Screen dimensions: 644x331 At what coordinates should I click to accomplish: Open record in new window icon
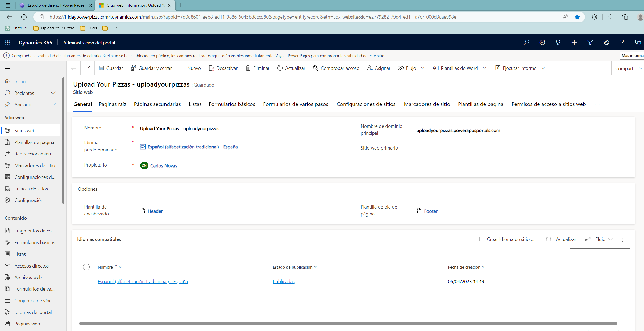87,68
